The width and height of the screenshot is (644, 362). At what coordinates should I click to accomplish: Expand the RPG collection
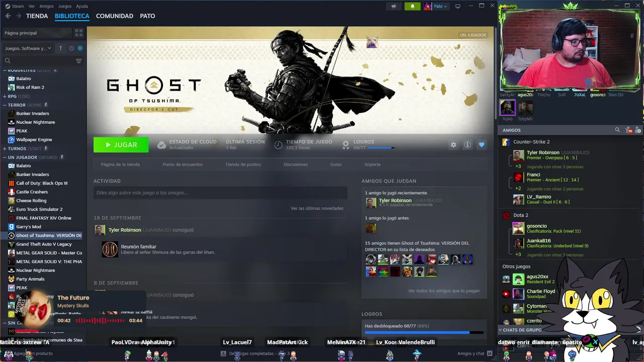[x=4, y=96]
